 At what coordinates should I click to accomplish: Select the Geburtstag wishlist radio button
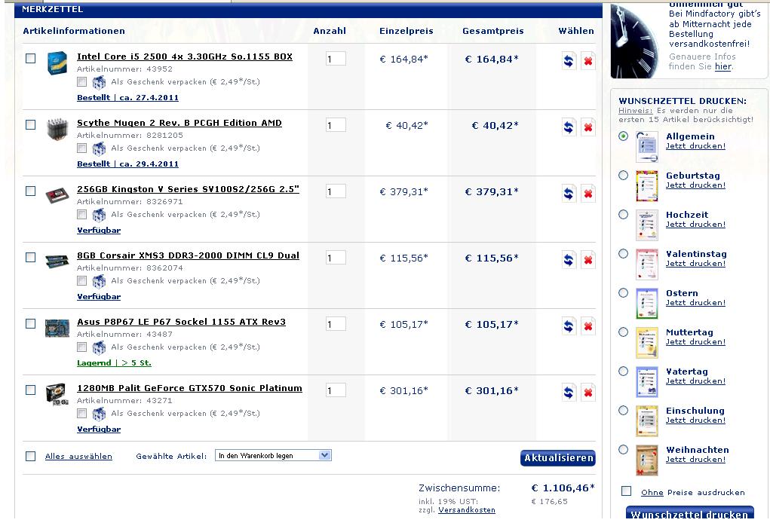pyautogui.click(x=623, y=176)
